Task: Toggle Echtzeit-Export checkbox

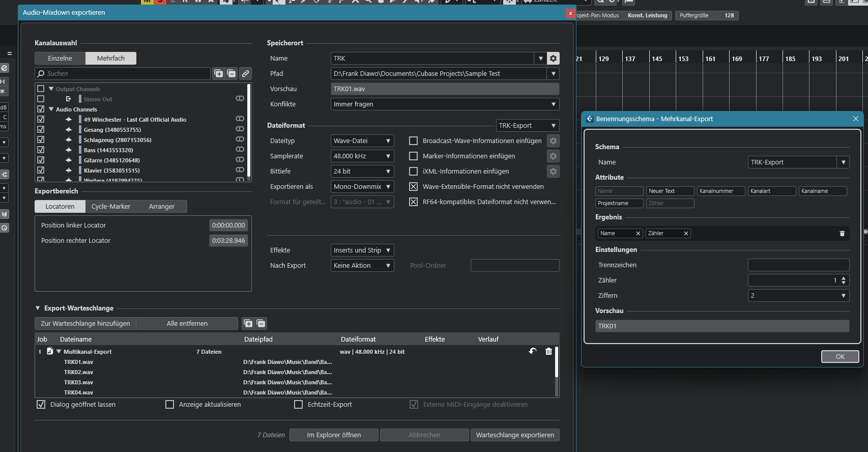Action: [x=299, y=405]
